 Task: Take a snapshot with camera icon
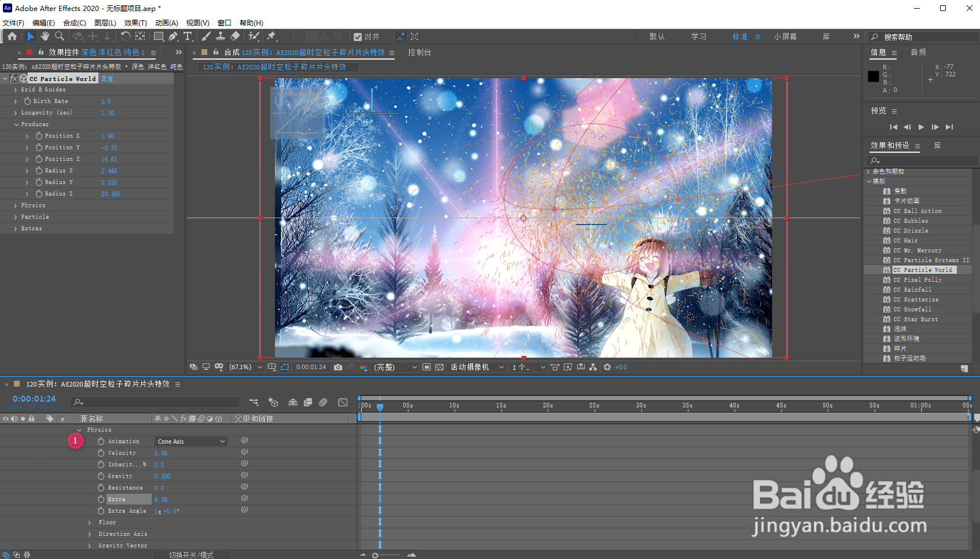tap(338, 367)
